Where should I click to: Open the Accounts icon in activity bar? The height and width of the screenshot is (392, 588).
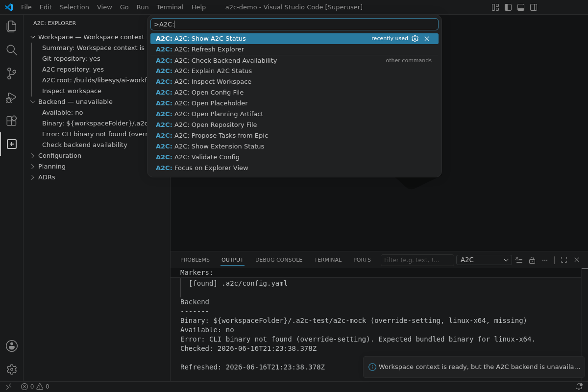pos(11,346)
